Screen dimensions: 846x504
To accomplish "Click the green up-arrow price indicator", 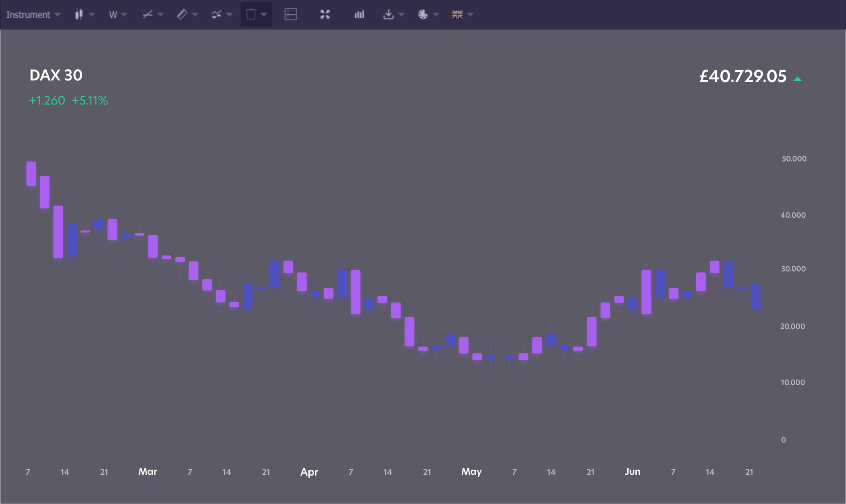I will pos(798,79).
